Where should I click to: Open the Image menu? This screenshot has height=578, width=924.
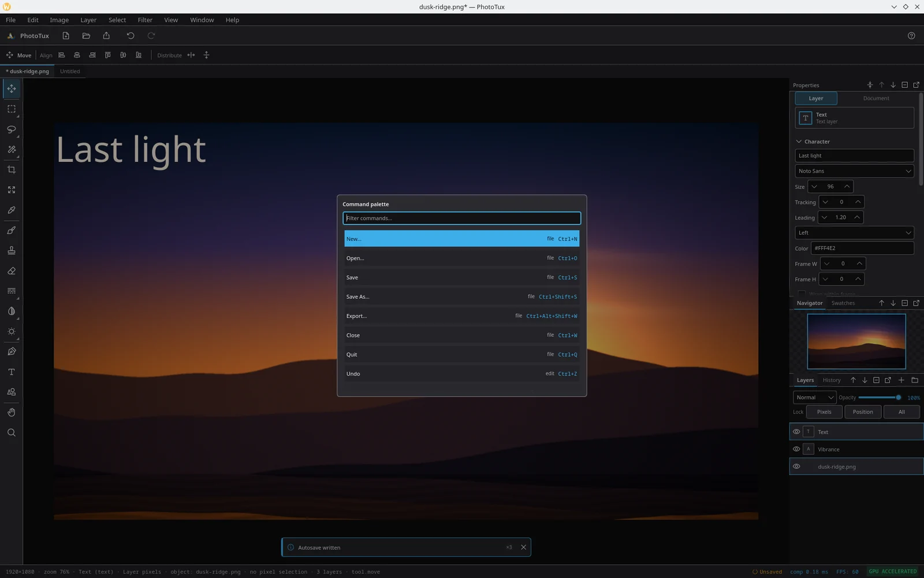59,20
